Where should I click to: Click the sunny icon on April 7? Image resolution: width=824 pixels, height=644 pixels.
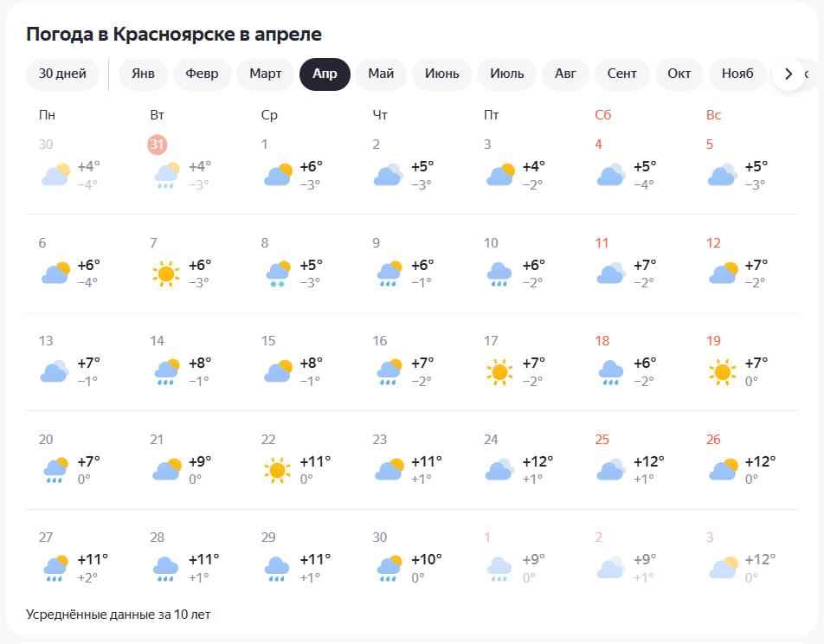point(166,274)
